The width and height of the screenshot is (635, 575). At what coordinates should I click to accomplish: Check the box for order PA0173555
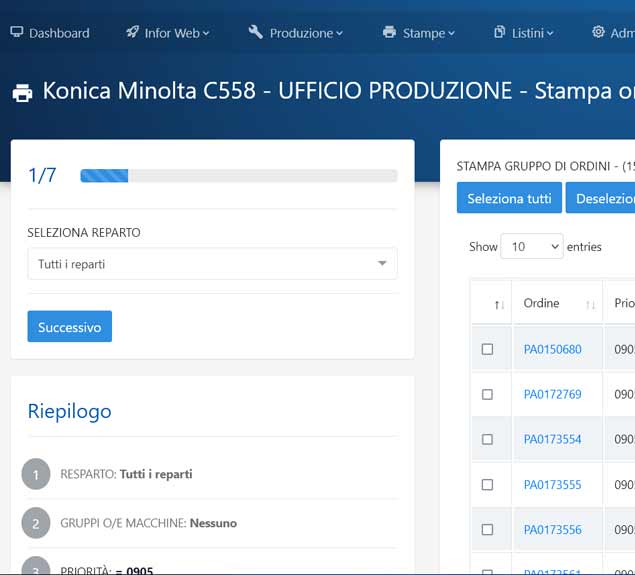click(487, 485)
